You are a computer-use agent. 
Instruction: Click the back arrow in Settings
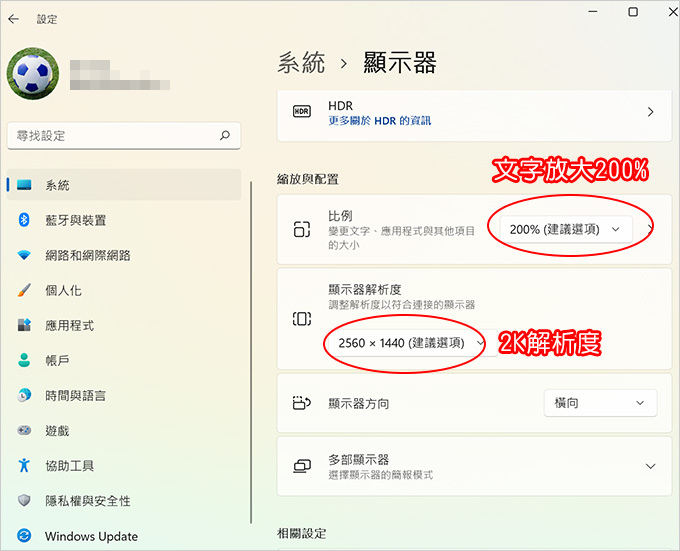[x=13, y=19]
